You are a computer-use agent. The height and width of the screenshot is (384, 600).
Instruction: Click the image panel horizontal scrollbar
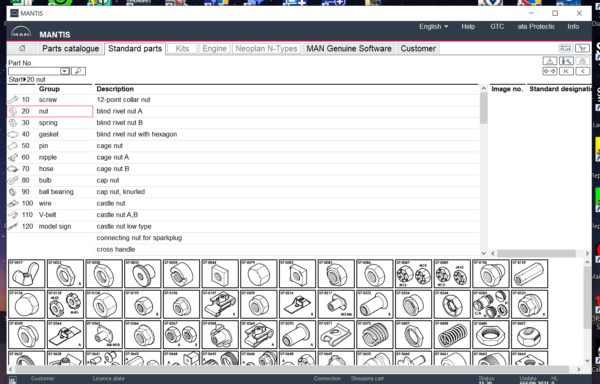[x=536, y=253]
